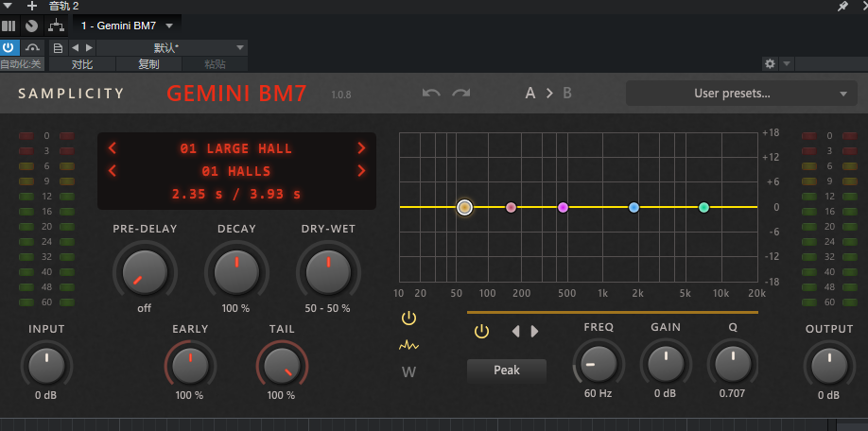868x431 pixels.
Task: Toggle sidechain icon beside power button
Action: click(x=34, y=47)
